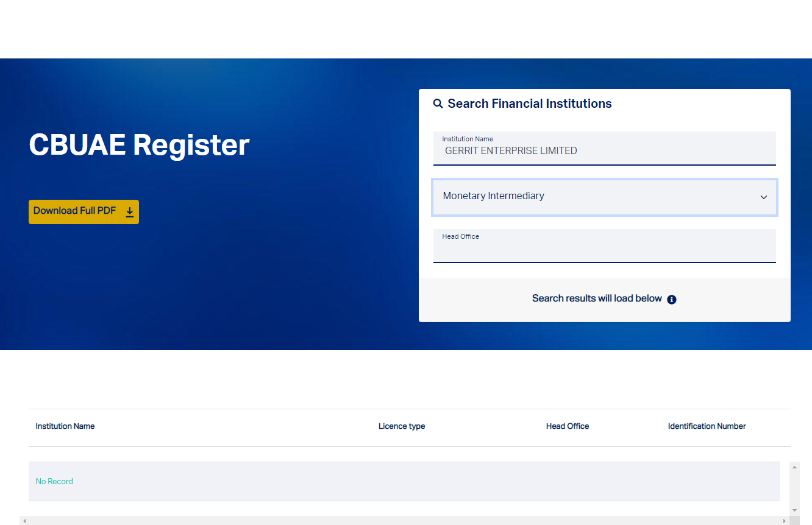812x525 pixels.
Task: Select the Licence type column header
Action: (402, 426)
